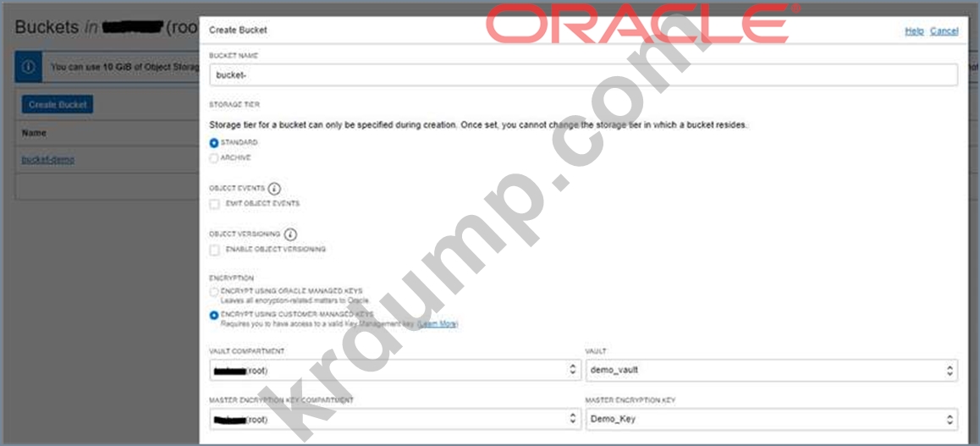The image size is (980, 446).
Task: Click Create Bucket button on Buckets page
Action: [x=58, y=104]
